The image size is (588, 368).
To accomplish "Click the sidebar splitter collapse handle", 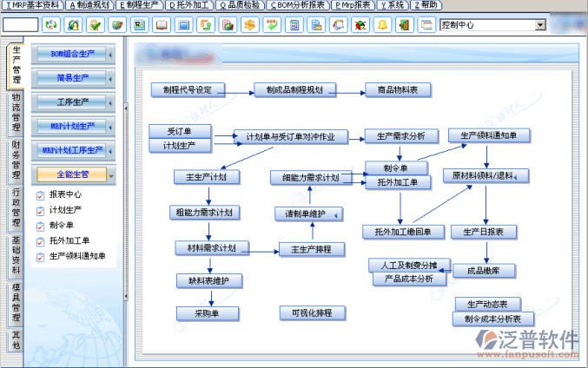I will (x=125, y=108).
